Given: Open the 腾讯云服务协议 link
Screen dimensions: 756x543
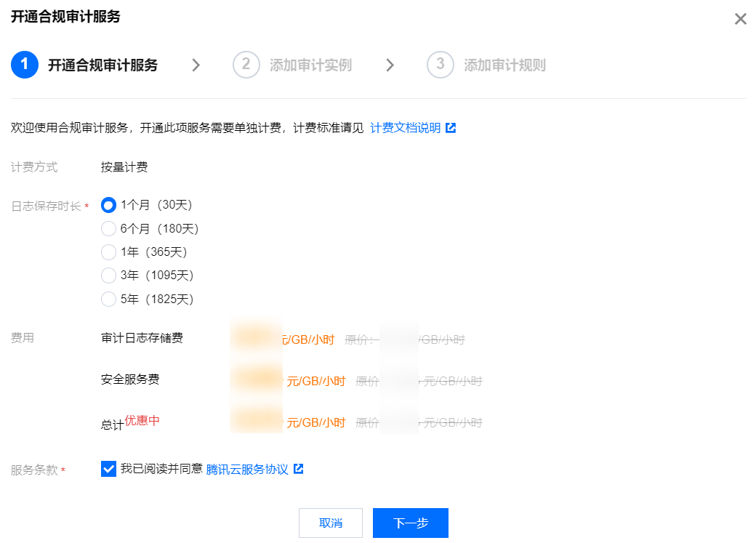Looking at the screenshot, I should pyautogui.click(x=247, y=469).
